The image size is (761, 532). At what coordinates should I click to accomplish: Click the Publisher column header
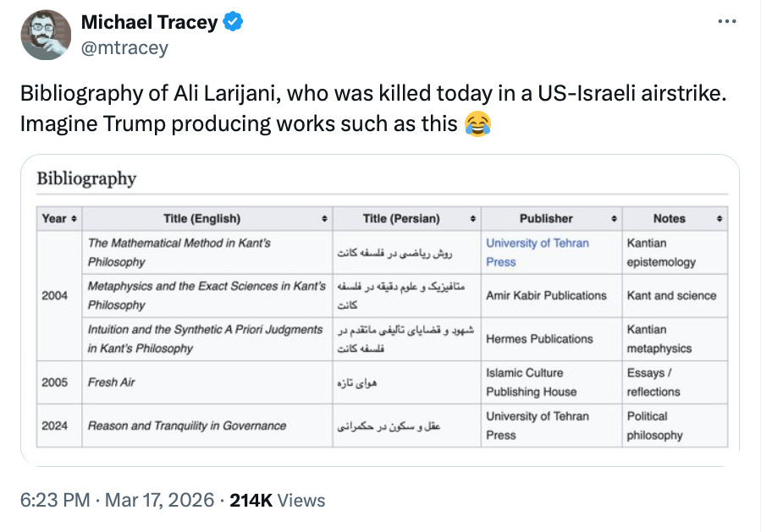(546, 218)
